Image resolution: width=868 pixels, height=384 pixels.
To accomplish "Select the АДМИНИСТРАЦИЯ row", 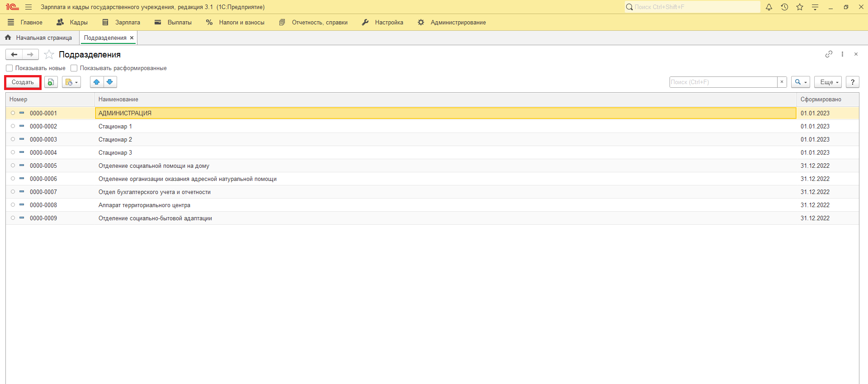I will (432, 113).
